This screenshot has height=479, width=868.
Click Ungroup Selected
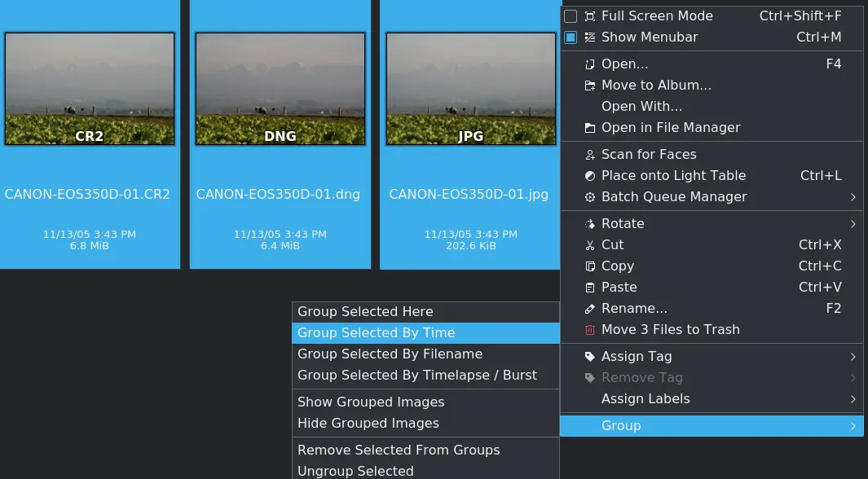point(355,471)
